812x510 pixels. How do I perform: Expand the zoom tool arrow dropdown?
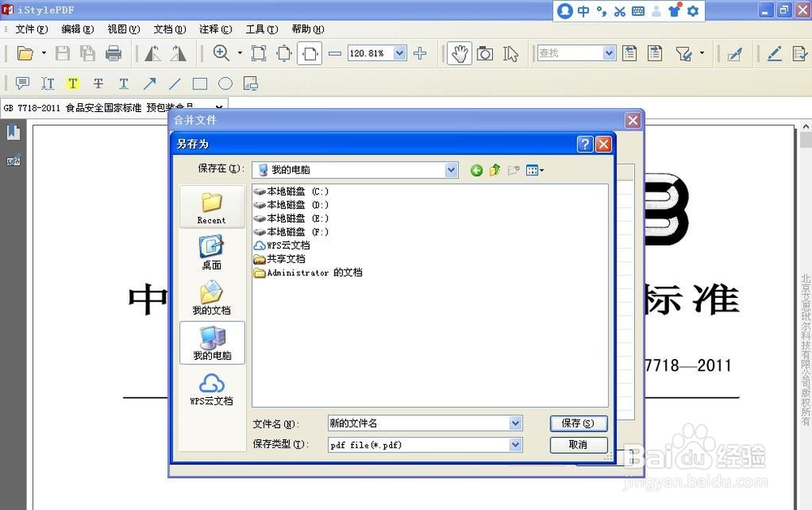(240, 53)
